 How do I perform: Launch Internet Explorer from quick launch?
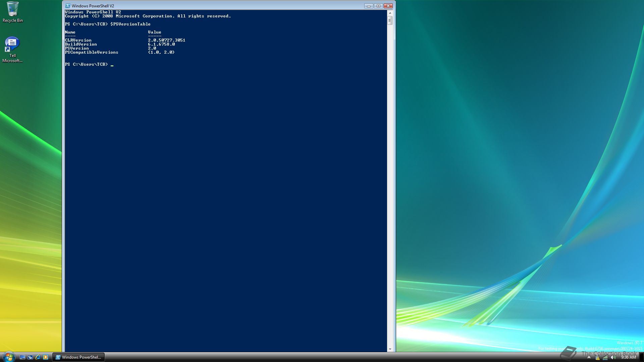(x=38, y=357)
